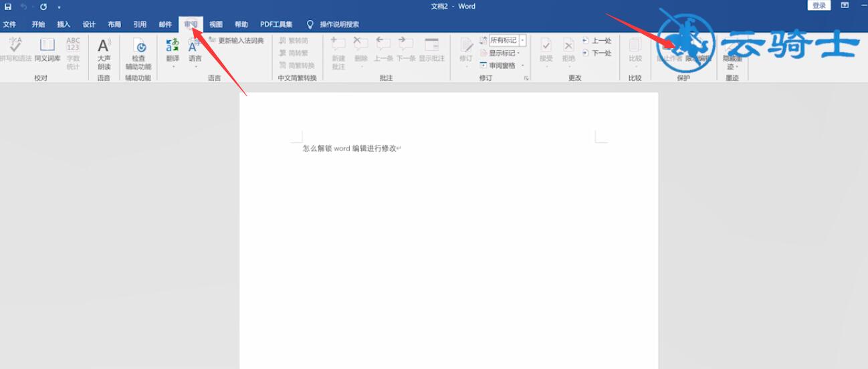Click 拒绝 reject change icon
The width and height of the screenshot is (868, 369).
tap(568, 53)
